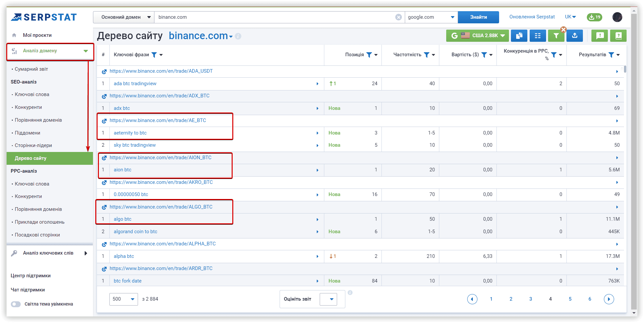The height and width of the screenshot is (323, 644).
Task: Open the Основний домен search type dropdown
Action: coord(124,17)
